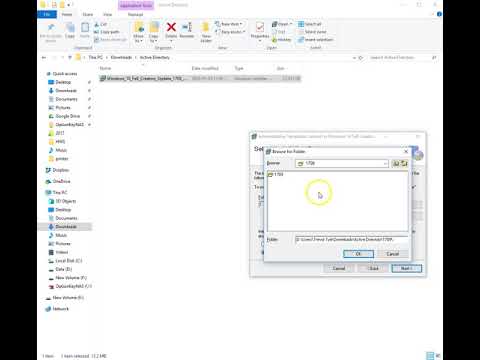Click Select all in the ribbon

310,24
